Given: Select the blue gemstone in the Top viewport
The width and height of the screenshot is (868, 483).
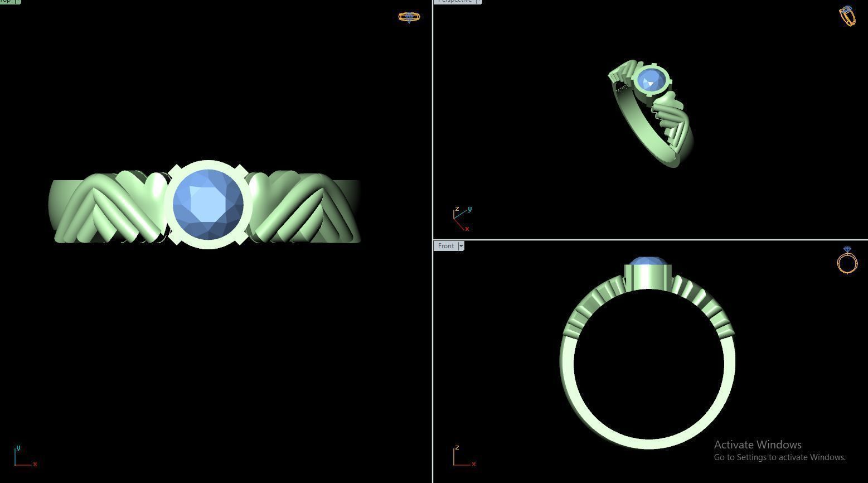Looking at the screenshot, I should click(208, 205).
